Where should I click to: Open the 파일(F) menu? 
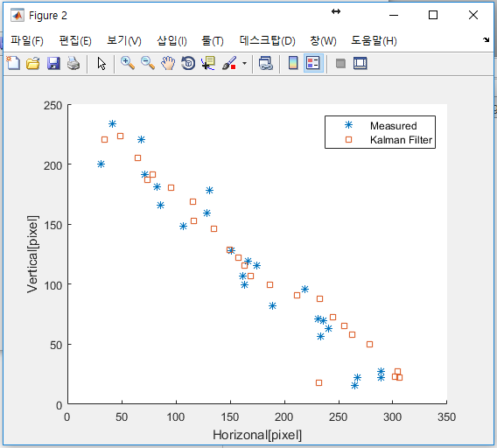(x=27, y=40)
